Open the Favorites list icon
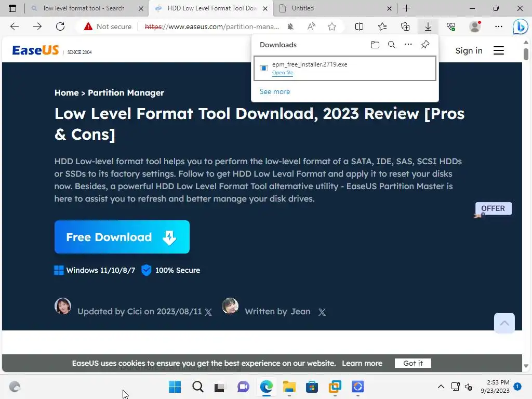 [382, 26]
